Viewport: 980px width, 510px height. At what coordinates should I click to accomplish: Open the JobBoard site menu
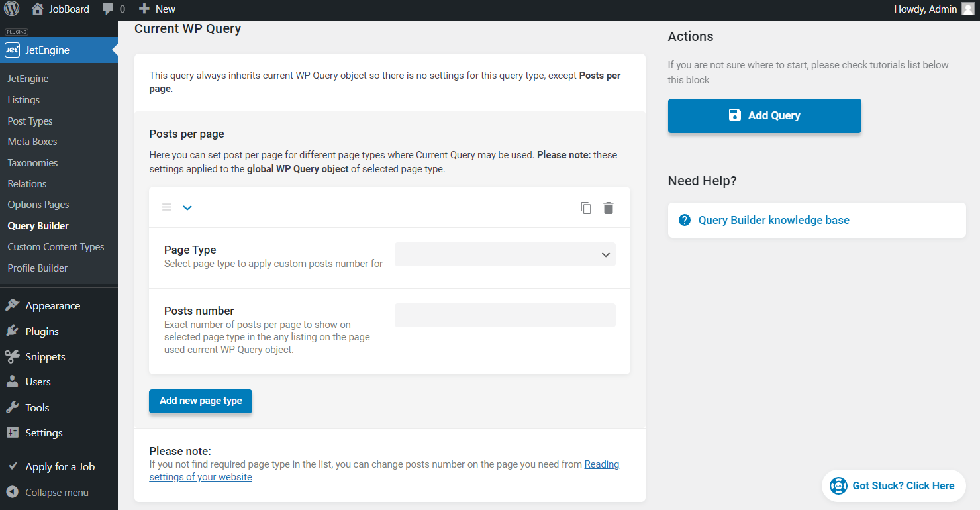[60, 9]
